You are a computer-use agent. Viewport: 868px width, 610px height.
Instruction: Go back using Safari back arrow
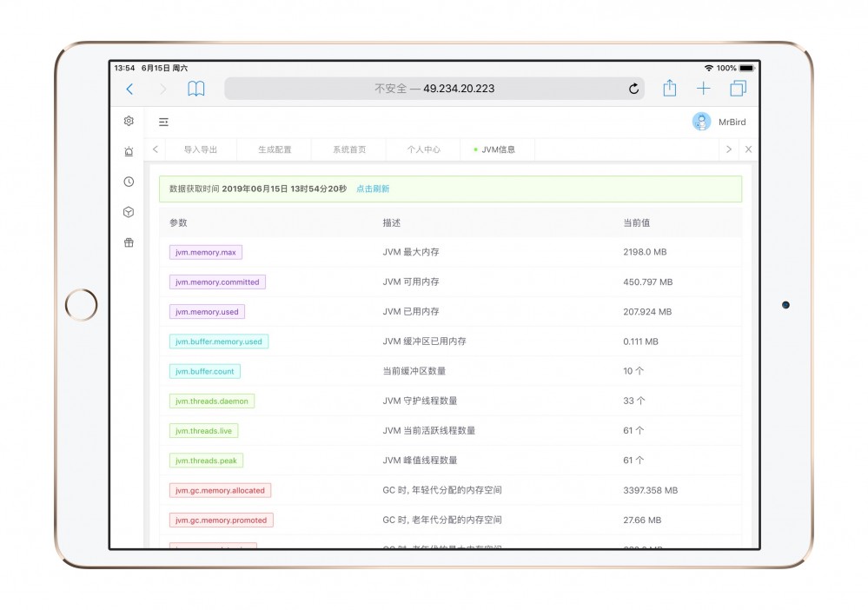point(129,89)
